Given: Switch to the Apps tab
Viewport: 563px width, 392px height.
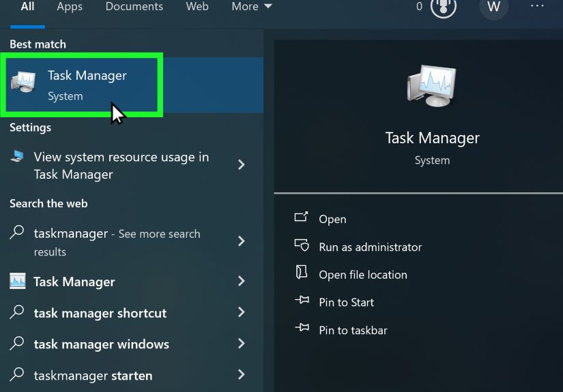Looking at the screenshot, I should click(x=70, y=6).
